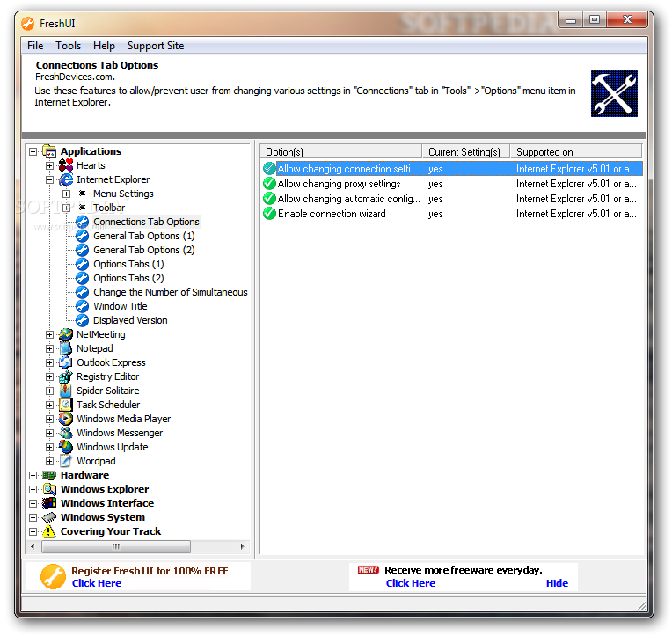Select the Covering Your Track category label
Screen dimensions: 672x636
click(111, 531)
